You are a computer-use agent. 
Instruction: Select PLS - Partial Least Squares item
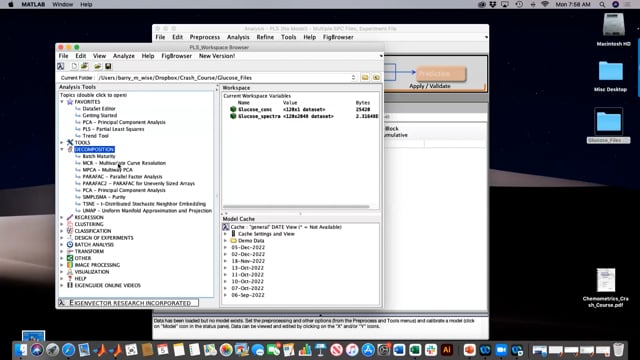(113, 129)
